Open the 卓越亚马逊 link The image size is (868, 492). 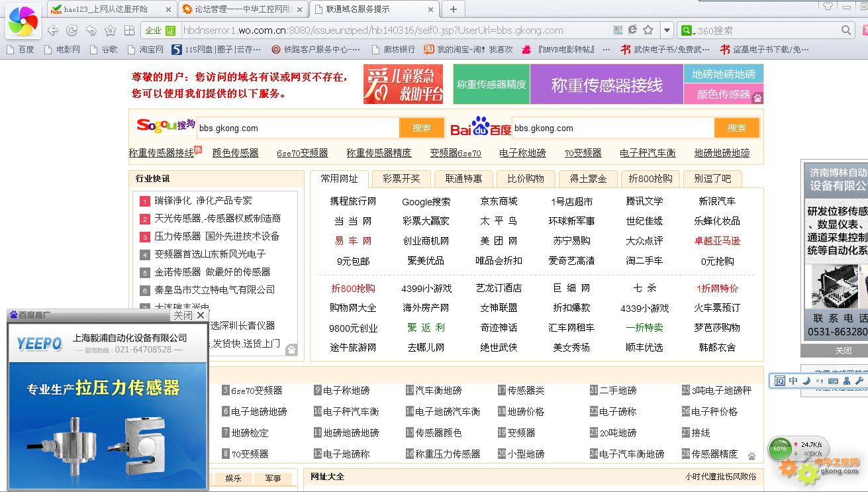pyautogui.click(x=717, y=241)
